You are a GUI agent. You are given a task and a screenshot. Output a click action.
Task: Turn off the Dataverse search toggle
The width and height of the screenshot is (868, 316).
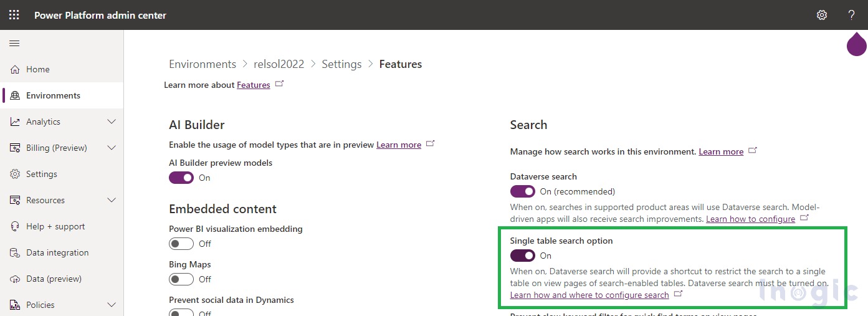523,191
